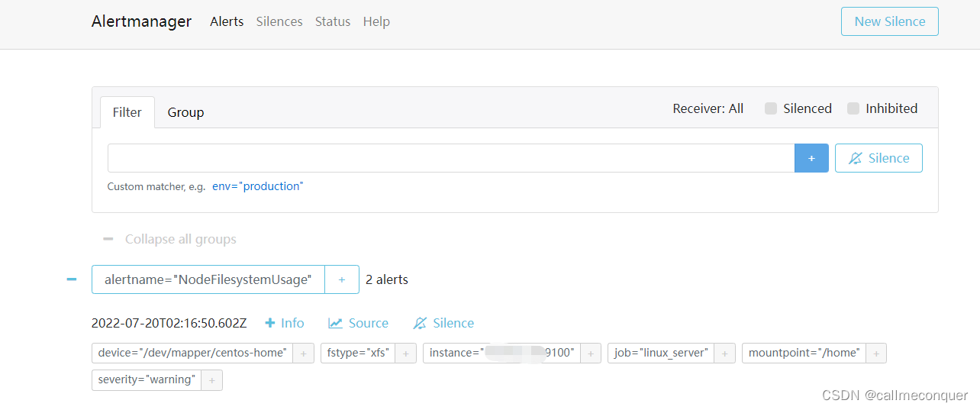Add mountpoint label to filter via plus
Viewport: 980px width, 410px height.
pyautogui.click(x=876, y=353)
